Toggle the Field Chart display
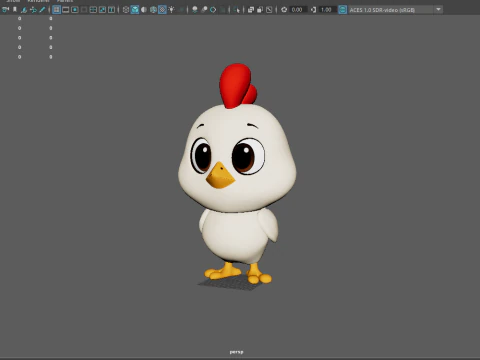The image size is (480, 360). (x=93, y=10)
